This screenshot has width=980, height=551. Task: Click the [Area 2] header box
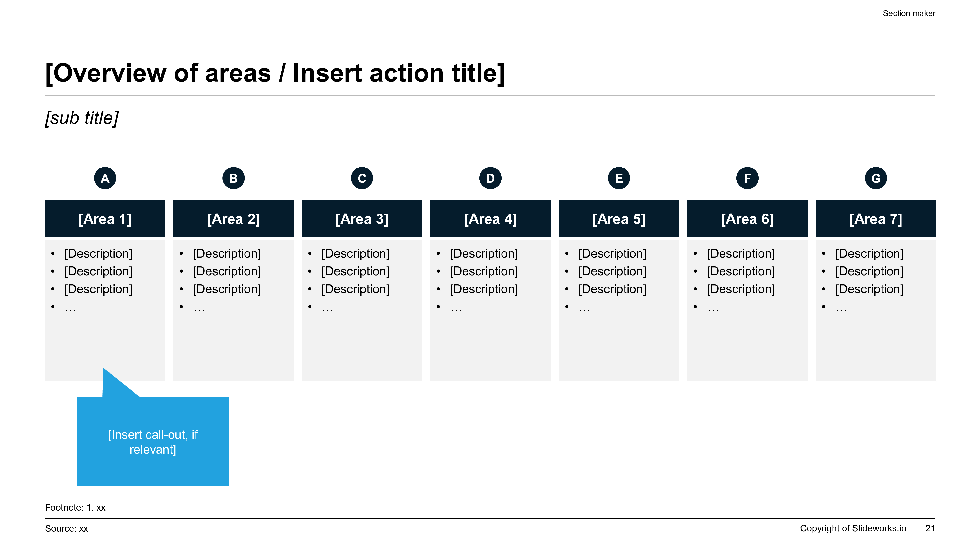point(233,219)
